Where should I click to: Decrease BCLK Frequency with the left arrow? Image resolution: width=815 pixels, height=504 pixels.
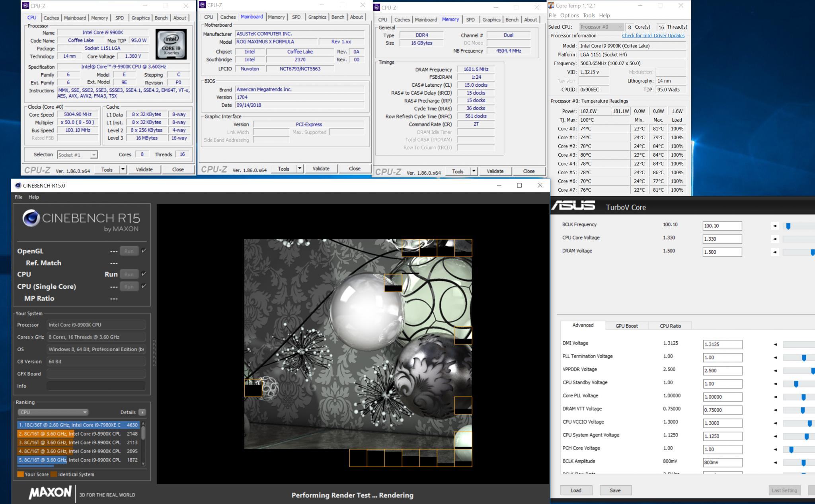tap(775, 226)
